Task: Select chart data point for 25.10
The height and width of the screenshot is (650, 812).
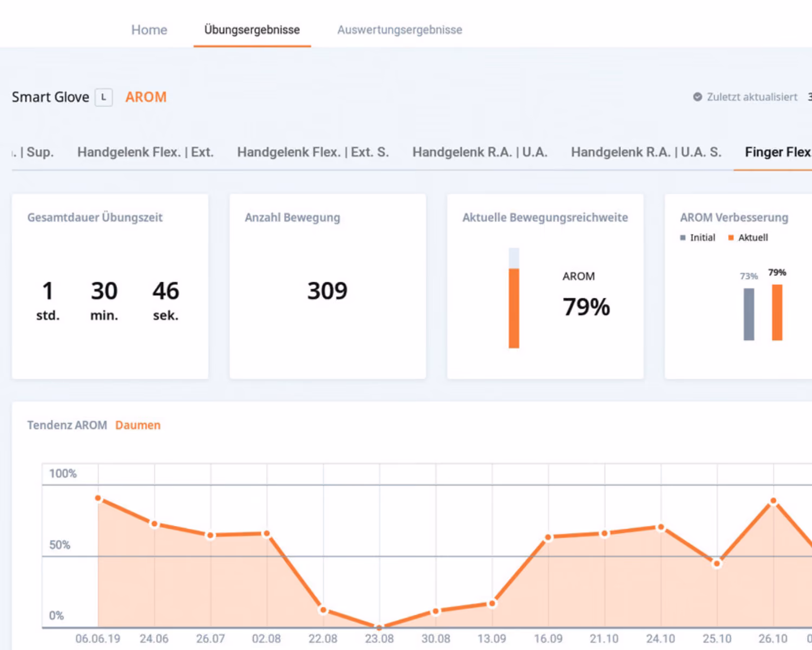Action: [x=717, y=563]
